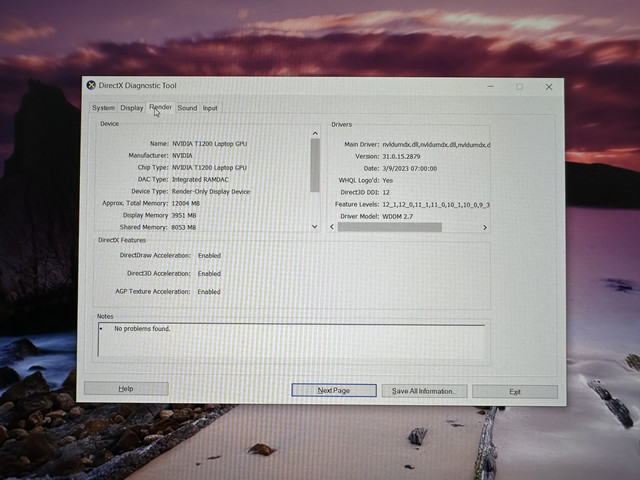Click total memory value '12004 MB'

pyautogui.click(x=185, y=203)
